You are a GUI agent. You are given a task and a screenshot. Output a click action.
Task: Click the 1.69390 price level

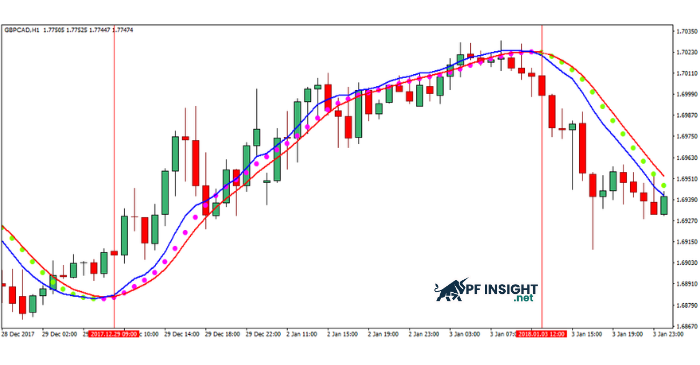687,199
